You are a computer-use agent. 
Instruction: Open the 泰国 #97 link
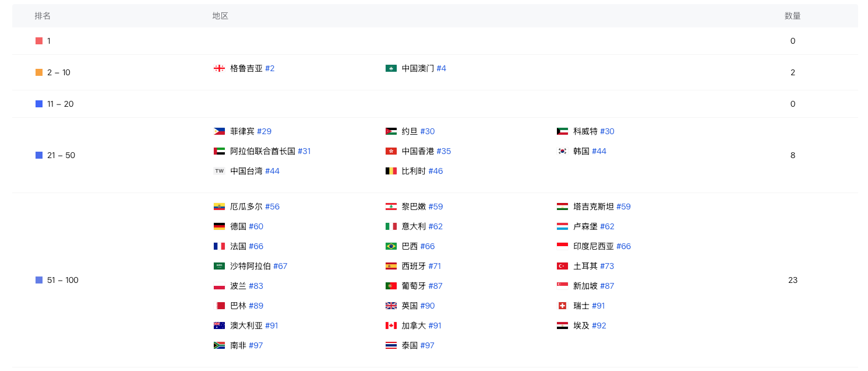point(418,345)
